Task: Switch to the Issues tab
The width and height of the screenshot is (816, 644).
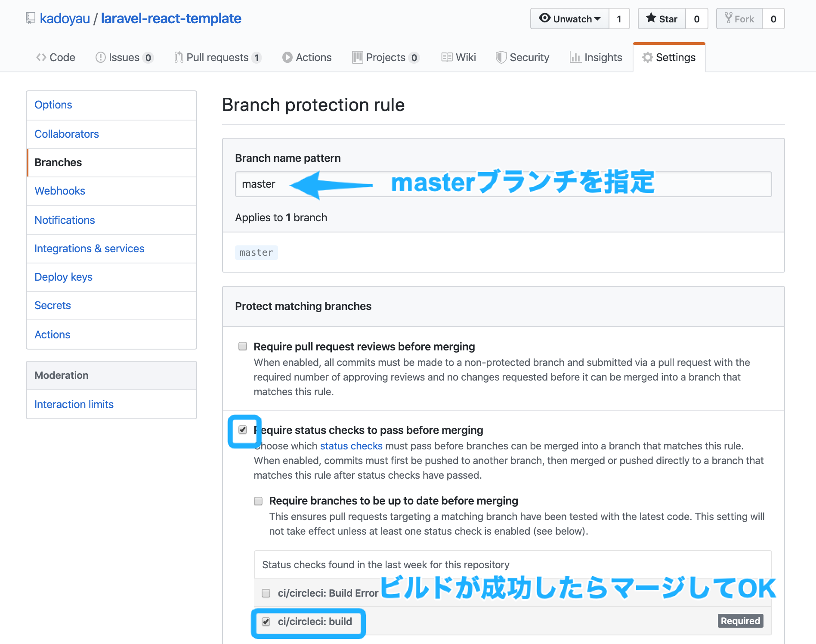Action: (124, 57)
